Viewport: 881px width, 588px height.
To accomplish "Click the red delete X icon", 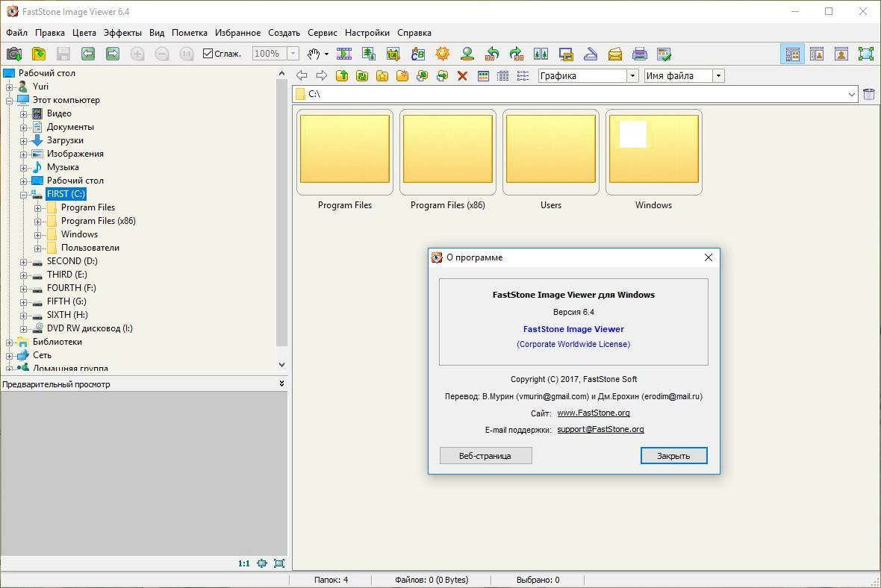I will tap(462, 76).
